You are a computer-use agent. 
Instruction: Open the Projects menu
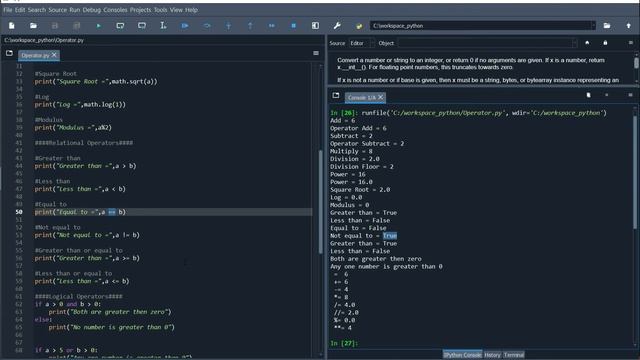(140, 10)
